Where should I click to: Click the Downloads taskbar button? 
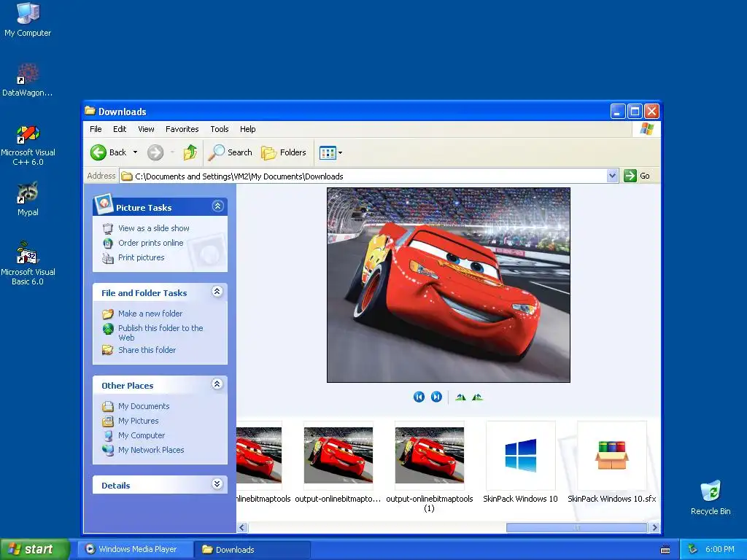(x=252, y=550)
